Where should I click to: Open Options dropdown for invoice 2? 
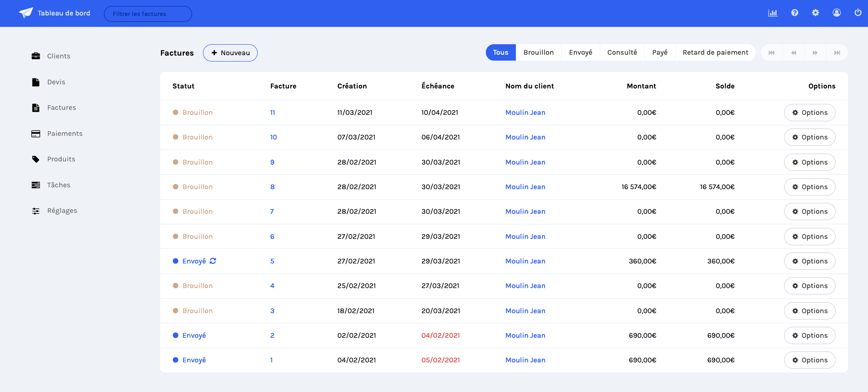click(810, 335)
